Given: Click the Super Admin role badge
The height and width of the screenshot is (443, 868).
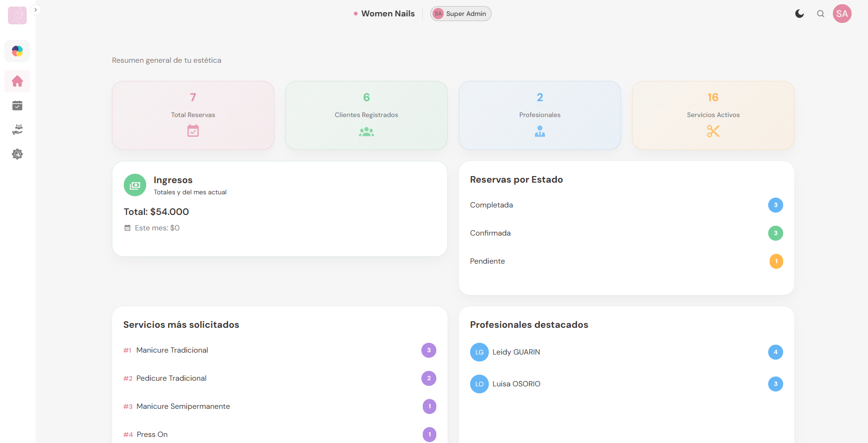Looking at the screenshot, I should [x=461, y=14].
